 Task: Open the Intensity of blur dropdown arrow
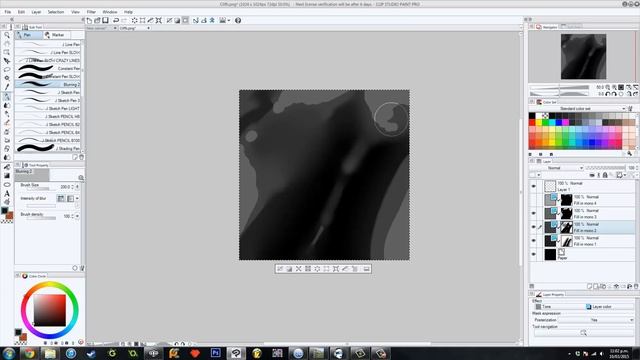77,198
